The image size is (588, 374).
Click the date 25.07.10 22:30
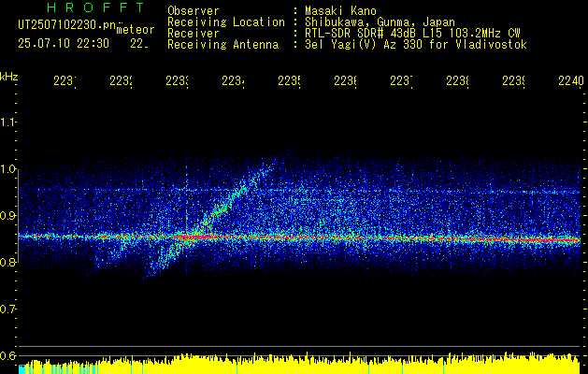click(64, 44)
